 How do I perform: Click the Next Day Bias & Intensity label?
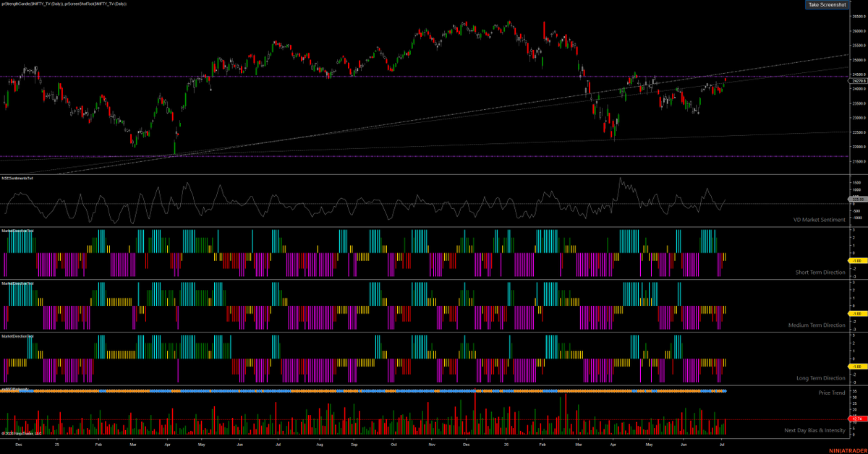(814, 430)
